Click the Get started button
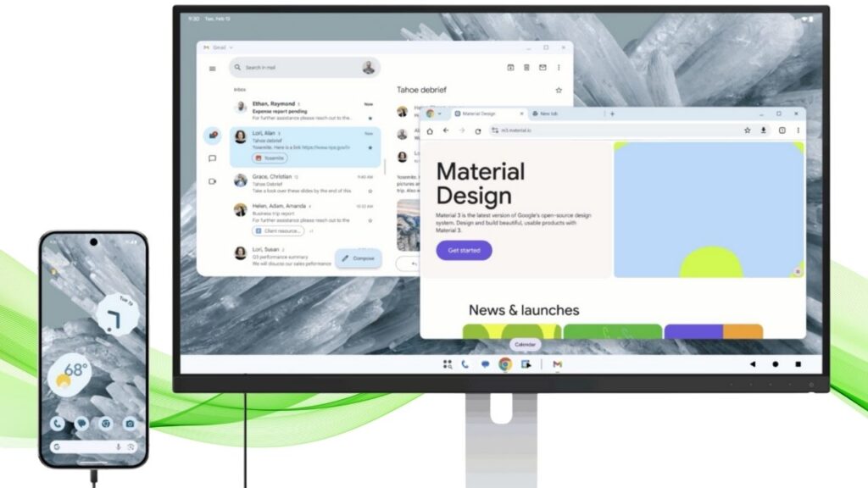 coord(464,251)
